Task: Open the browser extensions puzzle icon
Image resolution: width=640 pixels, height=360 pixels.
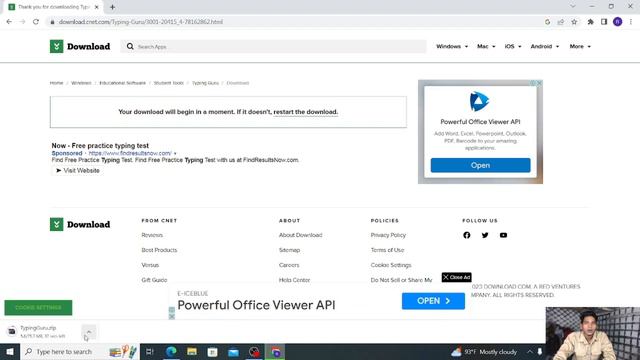Action: point(590,22)
